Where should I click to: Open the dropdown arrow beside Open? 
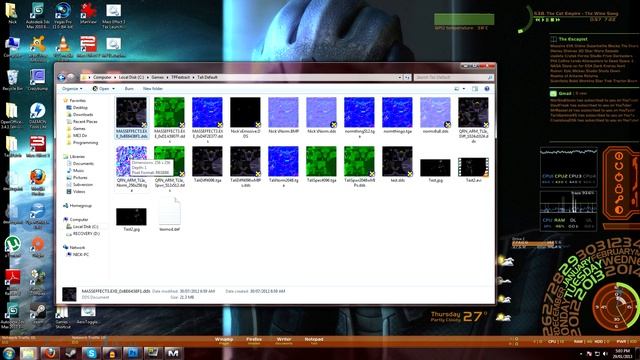pyautogui.click(x=113, y=89)
